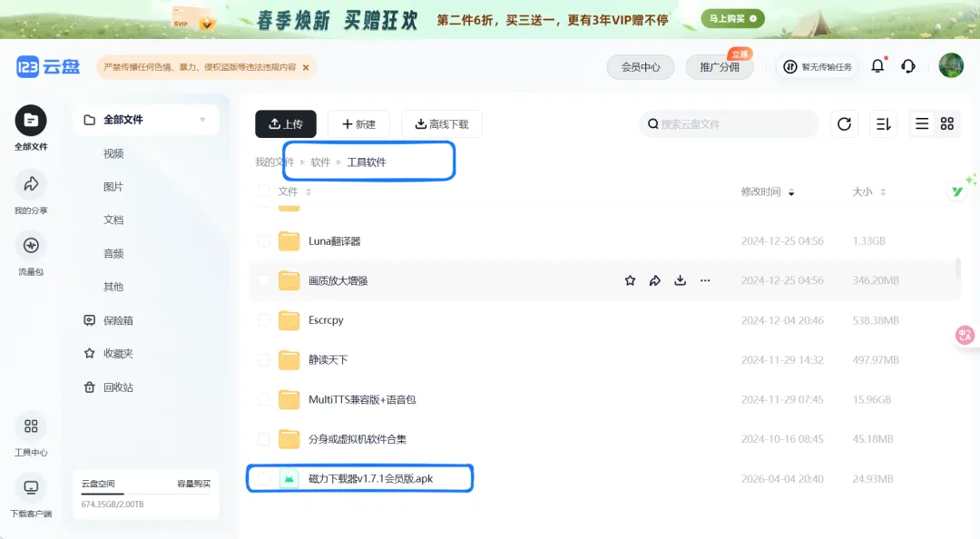Screen dimensions: 980x539
Task: Click the 新建 create button
Action: (x=358, y=123)
